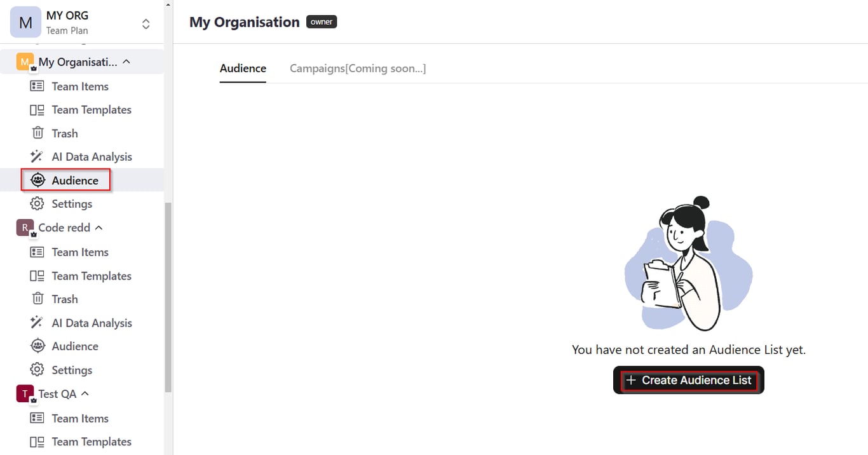Image resolution: width=868 pixels, height=455 pixels.
Task: Click Settings gear icon under Code redd
Action: point(37,370)
